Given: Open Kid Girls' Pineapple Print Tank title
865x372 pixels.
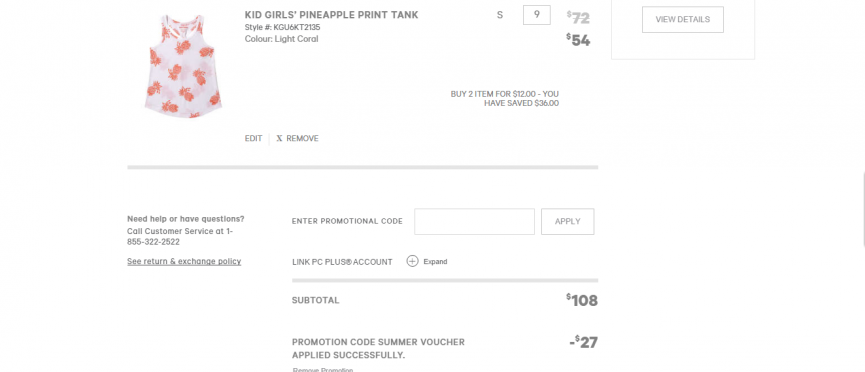Looking at the screenshot, I should pyautogui.click(x=331, y=15).
